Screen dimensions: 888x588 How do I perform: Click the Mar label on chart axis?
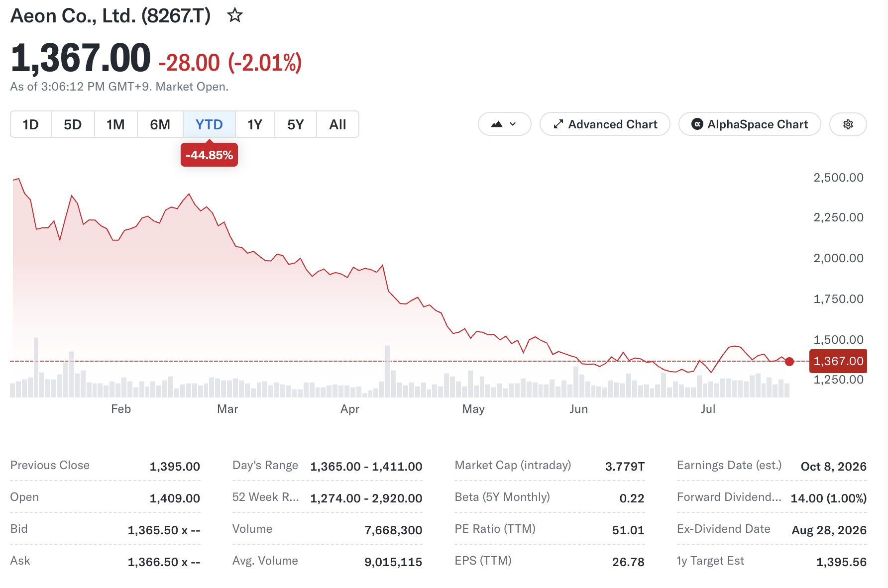227,409
